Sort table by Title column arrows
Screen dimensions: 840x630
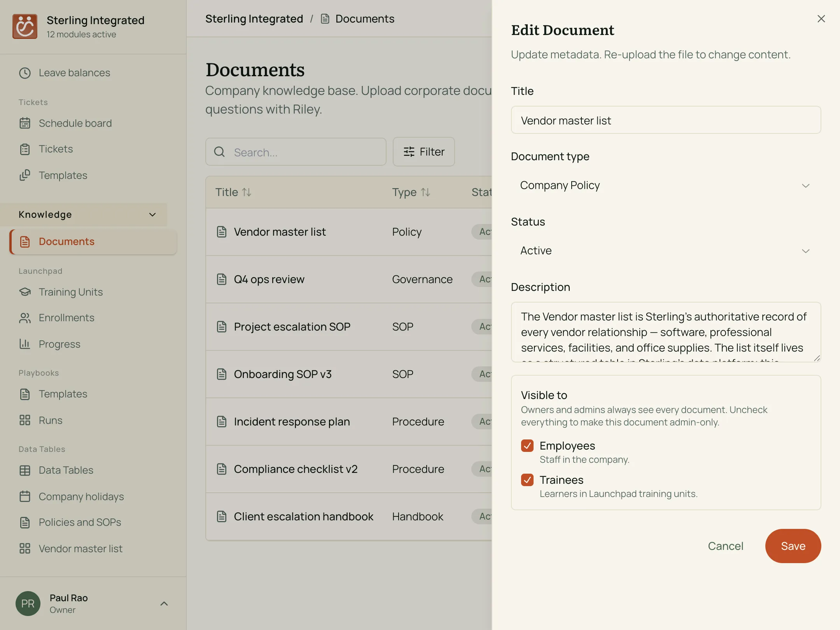247,192
